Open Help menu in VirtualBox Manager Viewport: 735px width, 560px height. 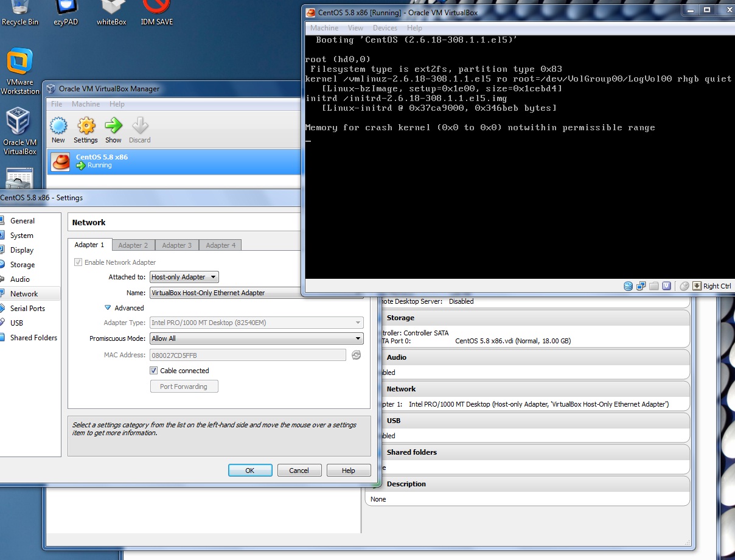(x=117, y=104)
